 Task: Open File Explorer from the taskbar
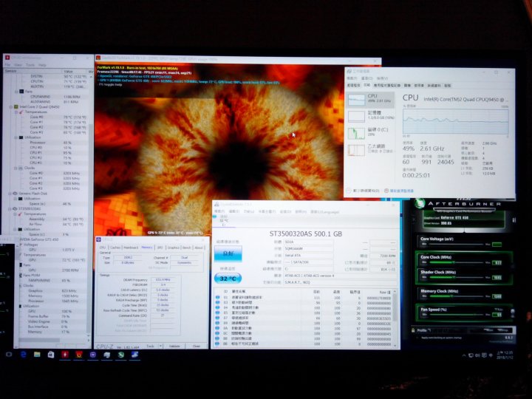click(x=37, y=355)
